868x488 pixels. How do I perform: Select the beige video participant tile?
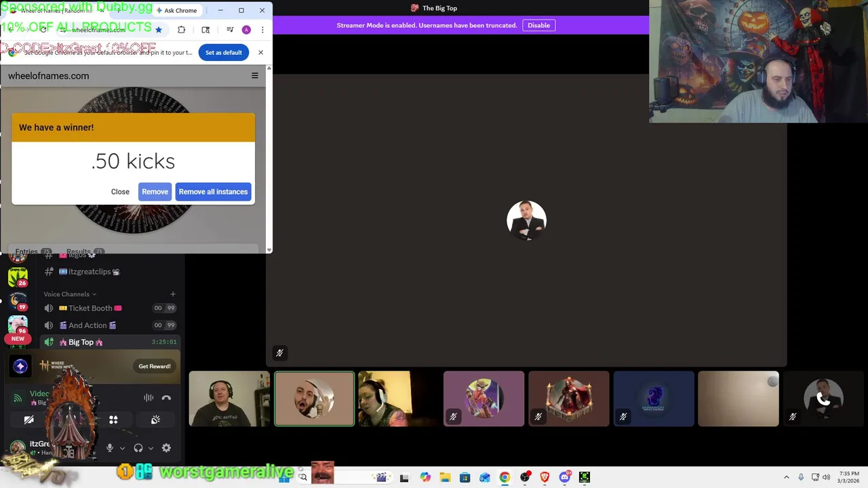(x=738, y=399)
